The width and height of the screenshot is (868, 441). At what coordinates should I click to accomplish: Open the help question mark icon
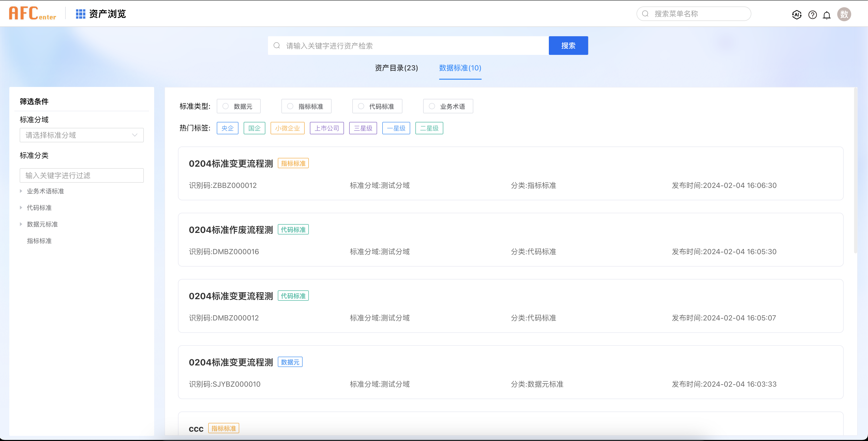pos(812,14)
